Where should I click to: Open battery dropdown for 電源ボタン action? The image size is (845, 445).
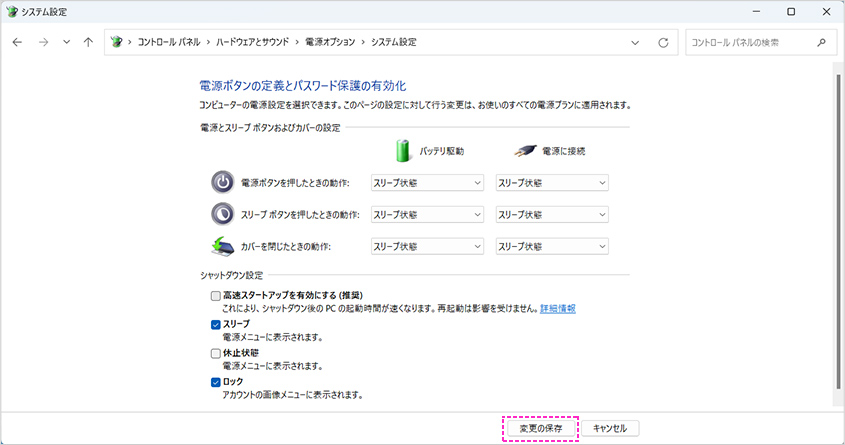click(x=427, y=183)
